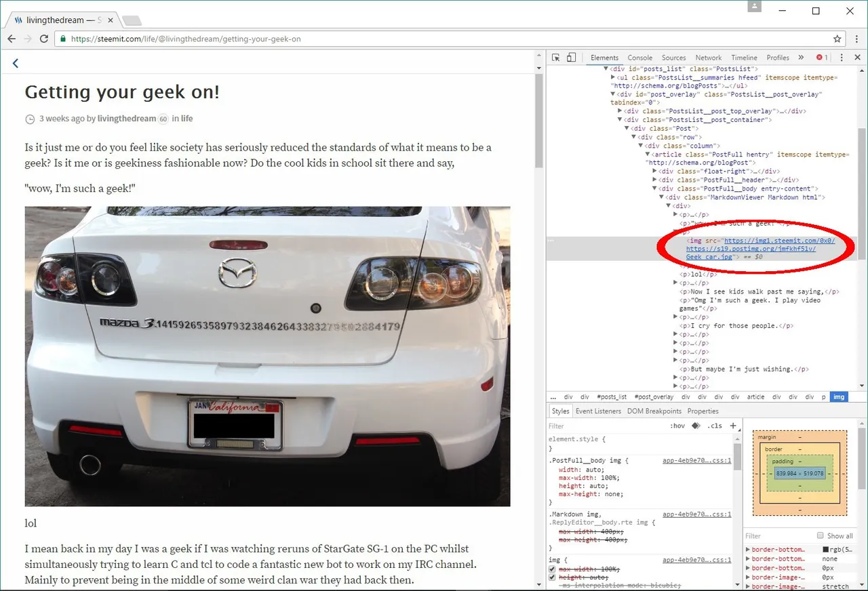Screen dimensions: 868x591
Task: Select #posts_list in the breadcrumb
Action: 612,397
